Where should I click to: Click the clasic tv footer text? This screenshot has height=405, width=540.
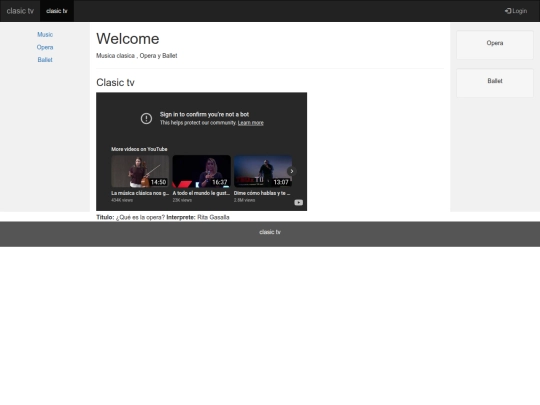pyautogui.click(x=270, y=232)
